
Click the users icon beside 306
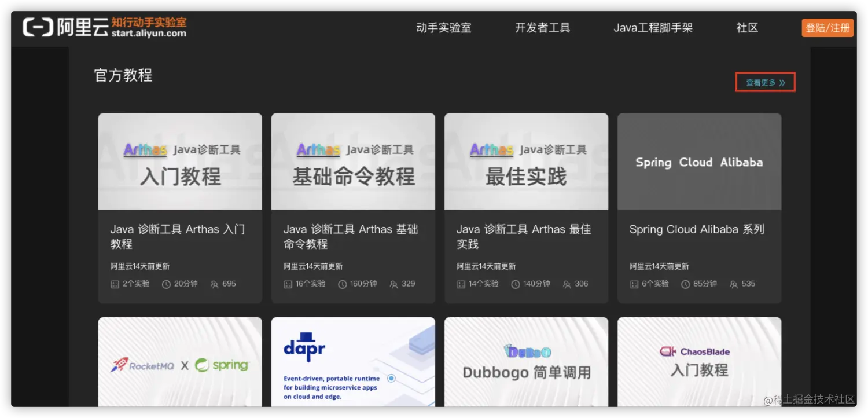click(567, 284)
